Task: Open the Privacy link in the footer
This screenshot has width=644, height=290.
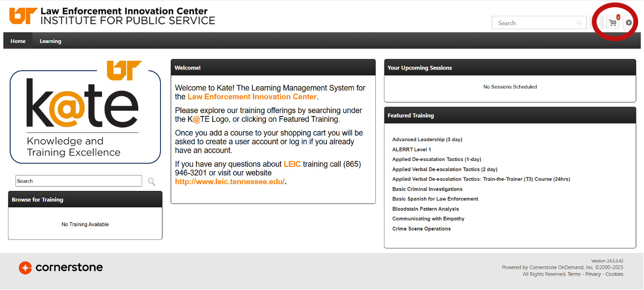Action: [593, 274]
